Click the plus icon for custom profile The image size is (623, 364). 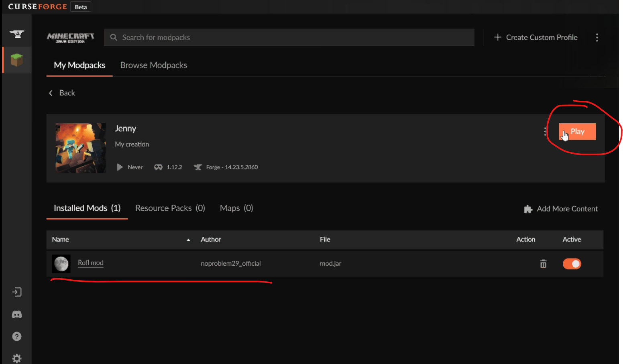click(498, 37)
